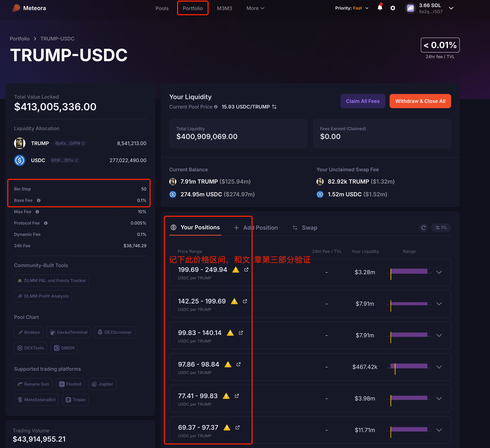Open the TRUMP token address link 6p6x...GiPN

point(70,143)
